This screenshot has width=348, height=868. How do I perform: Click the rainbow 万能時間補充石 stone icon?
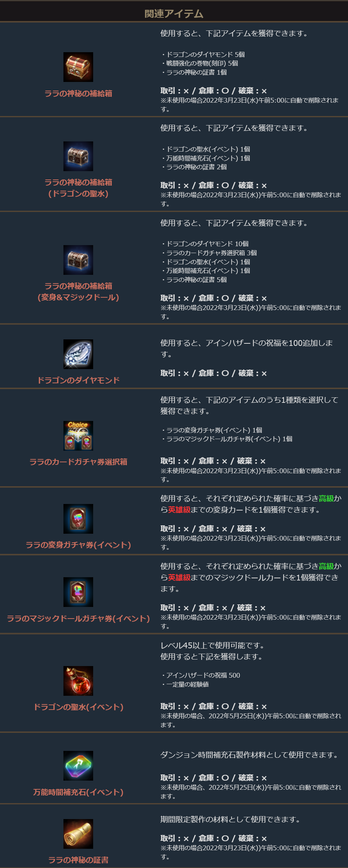tap(78, 766)
